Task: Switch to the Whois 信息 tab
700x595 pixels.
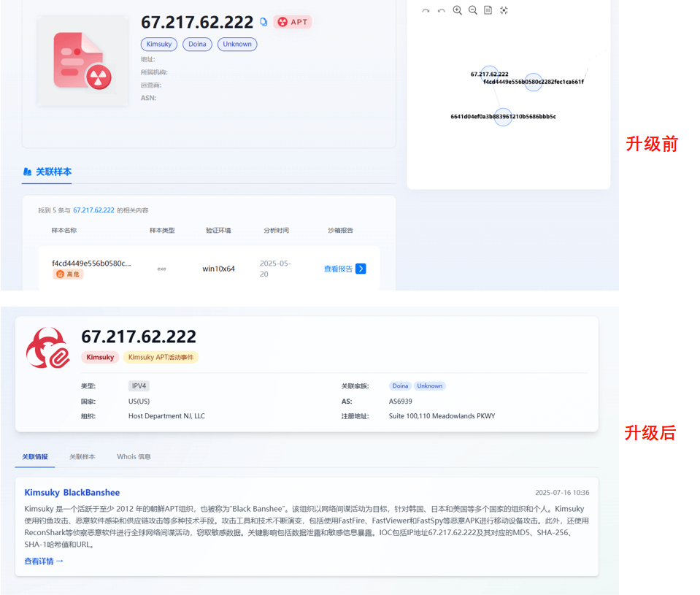Action: point(134,457)
